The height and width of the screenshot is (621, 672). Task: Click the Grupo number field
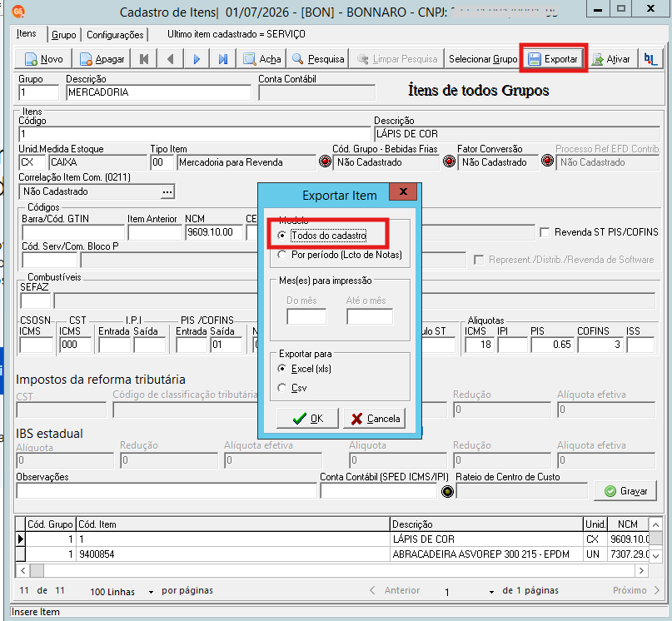tap(38, 92)
